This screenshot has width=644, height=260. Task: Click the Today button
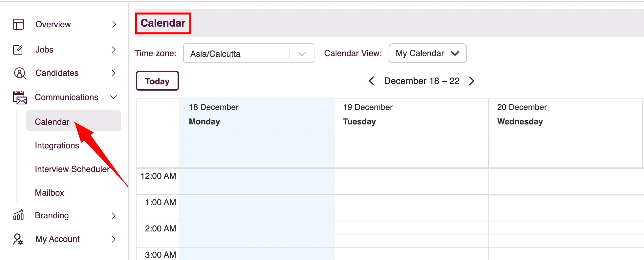(157, 81)
